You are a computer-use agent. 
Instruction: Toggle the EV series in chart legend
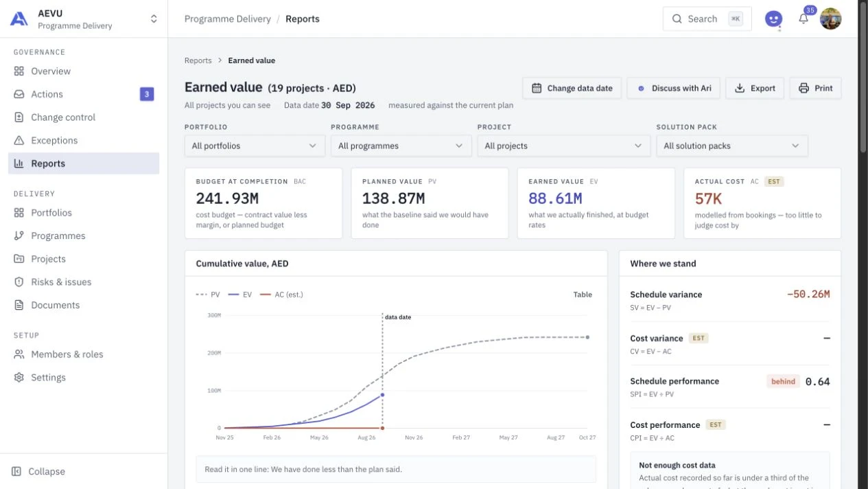tap(239, 295)
